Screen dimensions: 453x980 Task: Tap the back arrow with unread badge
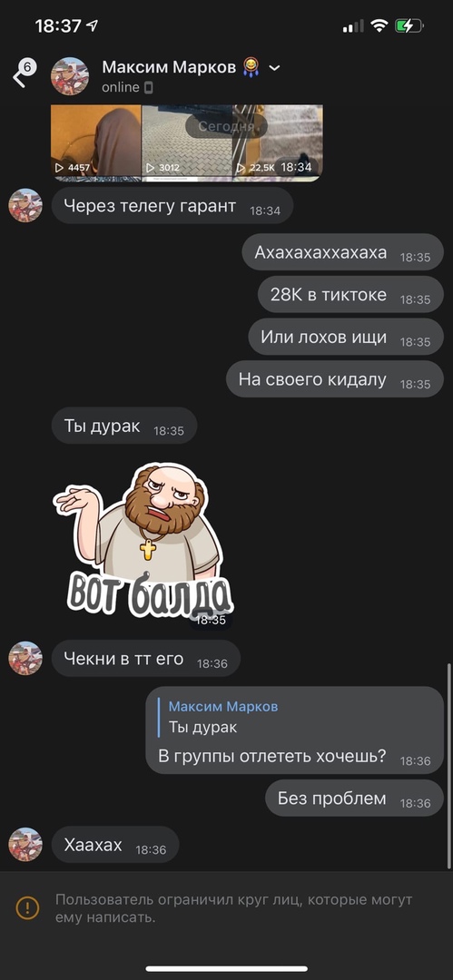[24, 73]
